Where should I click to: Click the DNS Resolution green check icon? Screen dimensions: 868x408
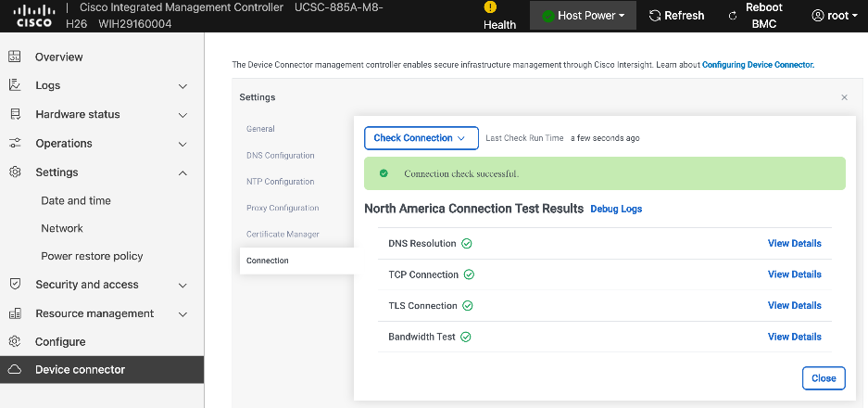pyautogui.click(x=467, y=243)
